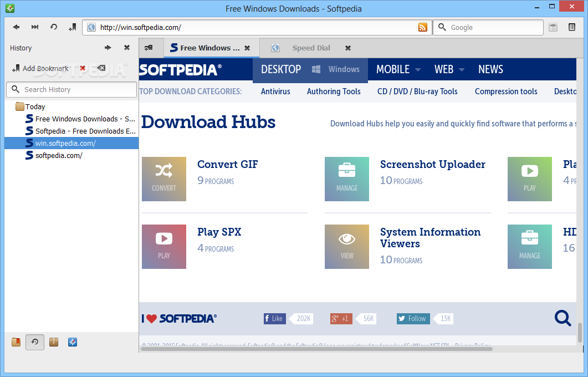The height and width of the screenshot is (377, 588).
Task: Open the DESKTOP menu on Softpedia
Action: 281,69
